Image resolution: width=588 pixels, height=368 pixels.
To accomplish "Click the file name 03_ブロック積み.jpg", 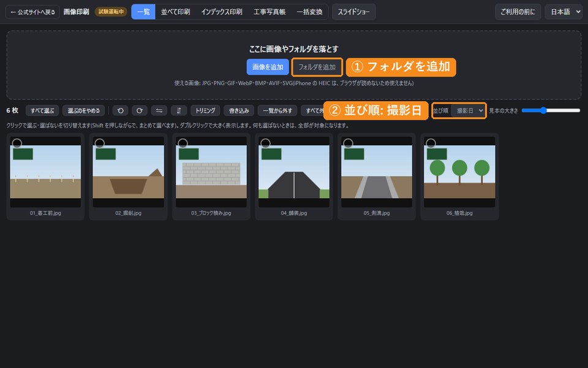I will tap(211, 213).
